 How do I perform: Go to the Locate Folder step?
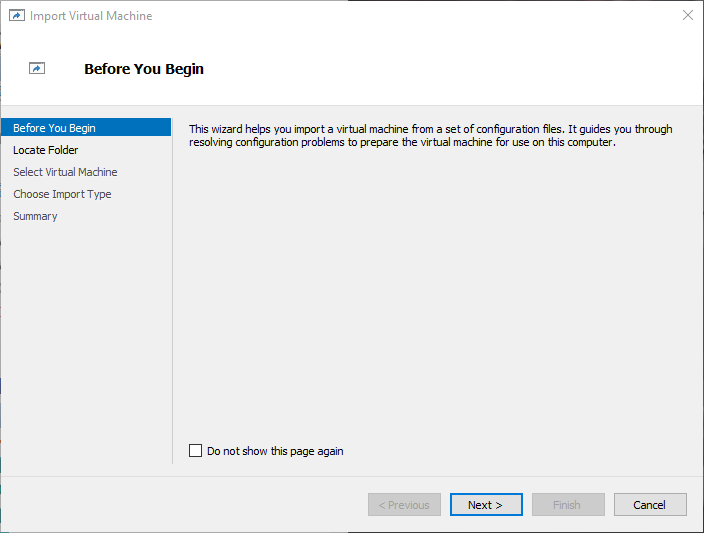pyautogui.click(x=45, y=150)
